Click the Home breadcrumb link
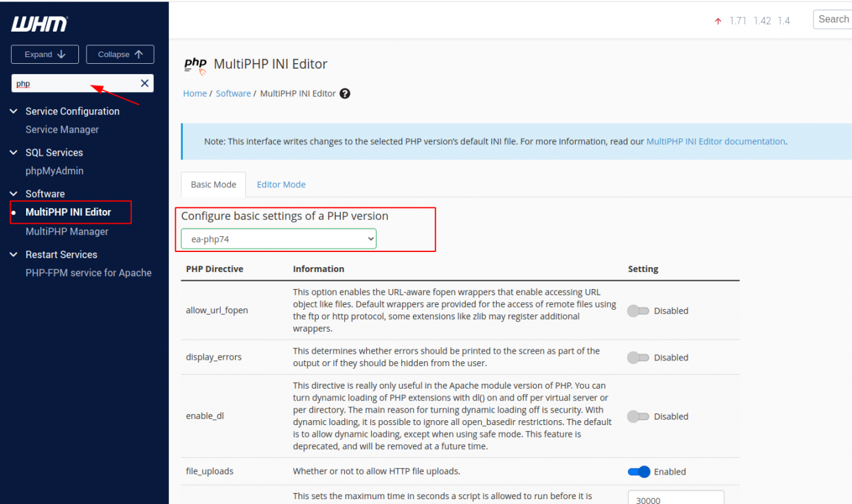The width and height of the screenshot is (852, 504). point(195,93)
